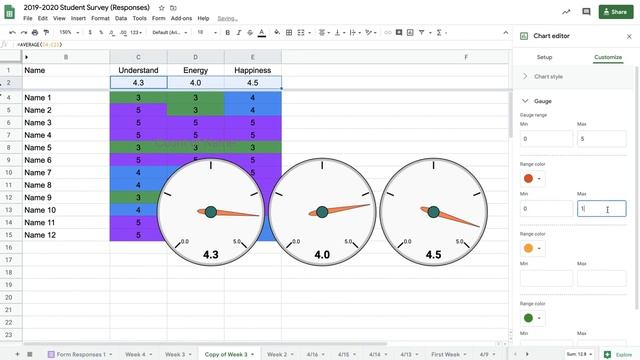Click the Insert chart icon
This screenshot has height=360, width=640.
pos(410,32)
